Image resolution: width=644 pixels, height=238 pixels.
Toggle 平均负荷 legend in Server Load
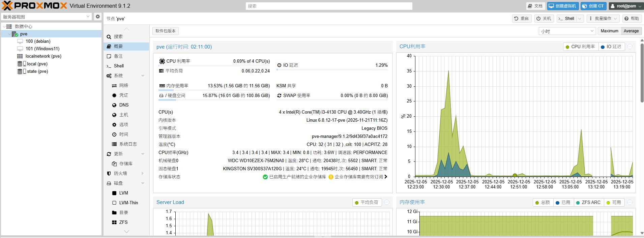(367, 202)
